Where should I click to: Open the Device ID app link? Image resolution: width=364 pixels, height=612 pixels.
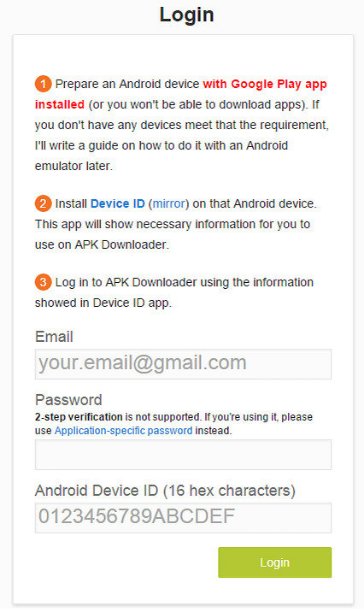point(117,203)
